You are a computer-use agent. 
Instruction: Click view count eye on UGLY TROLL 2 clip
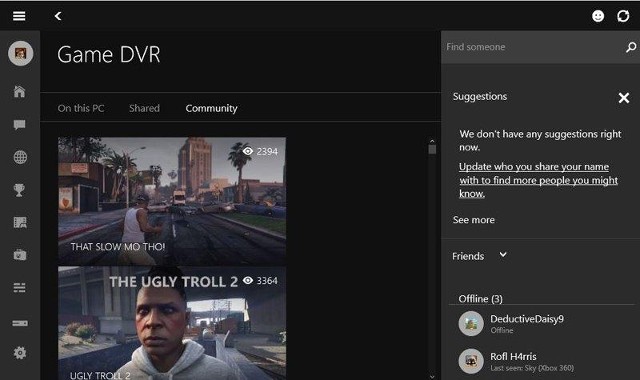coord(248,280)
